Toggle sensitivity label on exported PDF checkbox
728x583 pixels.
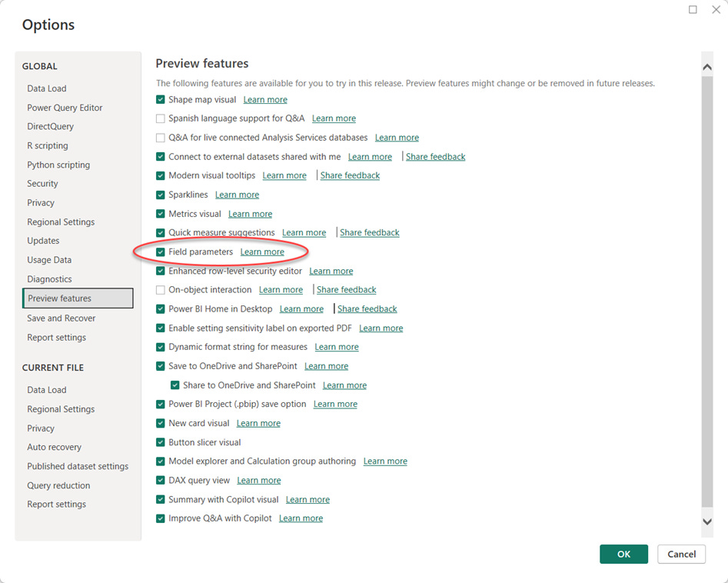click(160, 328)
